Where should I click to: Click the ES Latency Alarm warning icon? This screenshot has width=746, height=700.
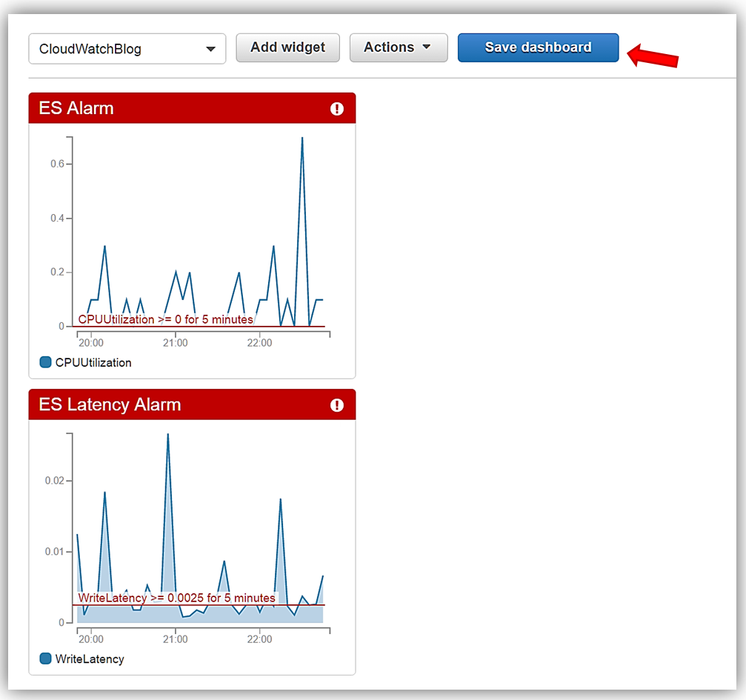337,405
